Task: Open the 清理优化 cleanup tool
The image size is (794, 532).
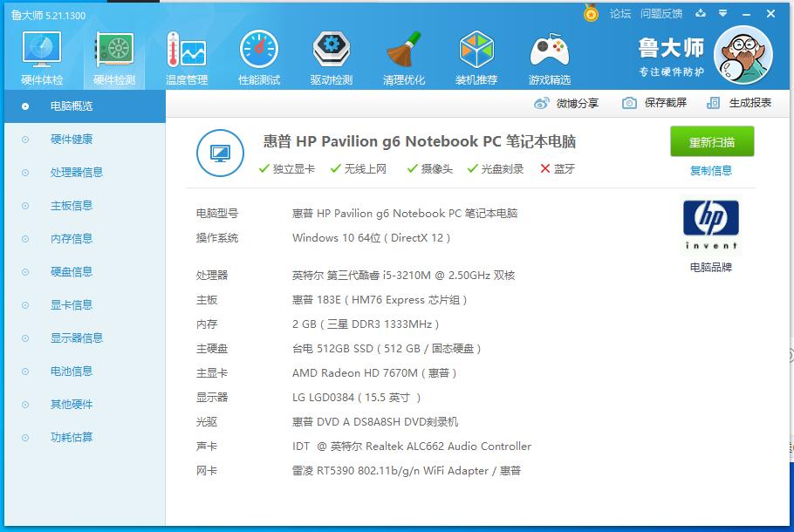Action: (404, 55)
